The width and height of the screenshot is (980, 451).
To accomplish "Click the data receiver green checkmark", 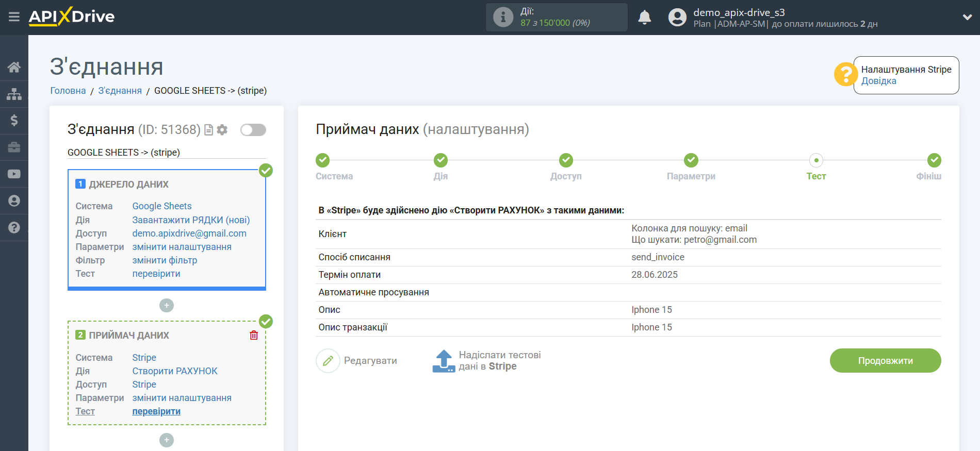I will 266,322.
